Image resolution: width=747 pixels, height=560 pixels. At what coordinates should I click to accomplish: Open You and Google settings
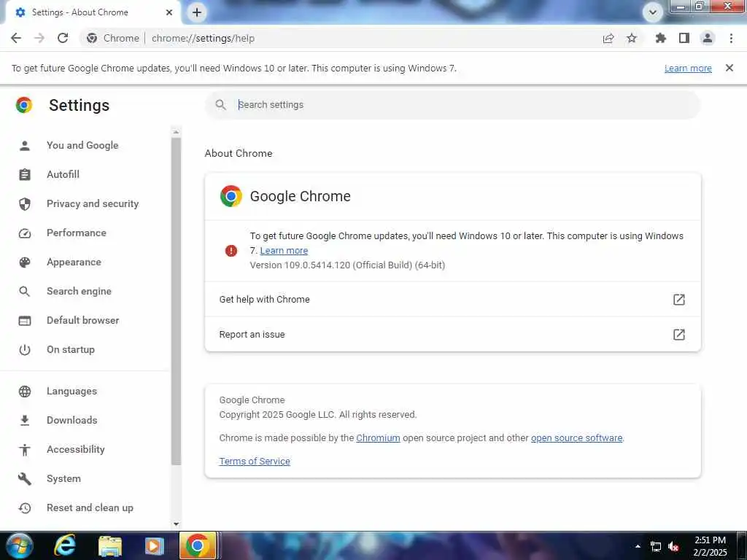pos(82,145)
